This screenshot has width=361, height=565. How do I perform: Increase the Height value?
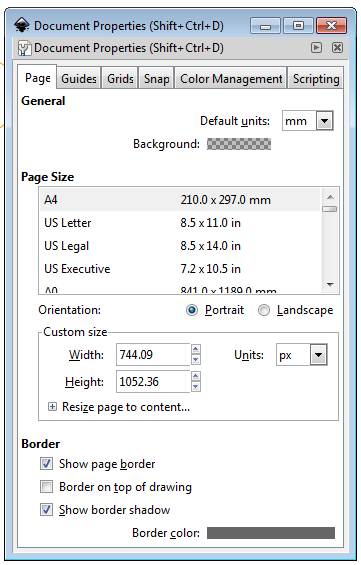(196, 377)
